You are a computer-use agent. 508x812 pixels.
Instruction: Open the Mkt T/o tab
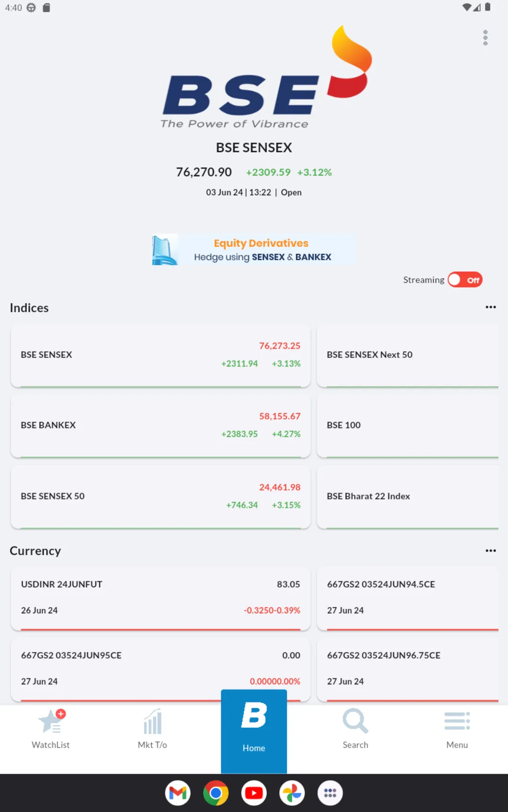tap(152, 730)
